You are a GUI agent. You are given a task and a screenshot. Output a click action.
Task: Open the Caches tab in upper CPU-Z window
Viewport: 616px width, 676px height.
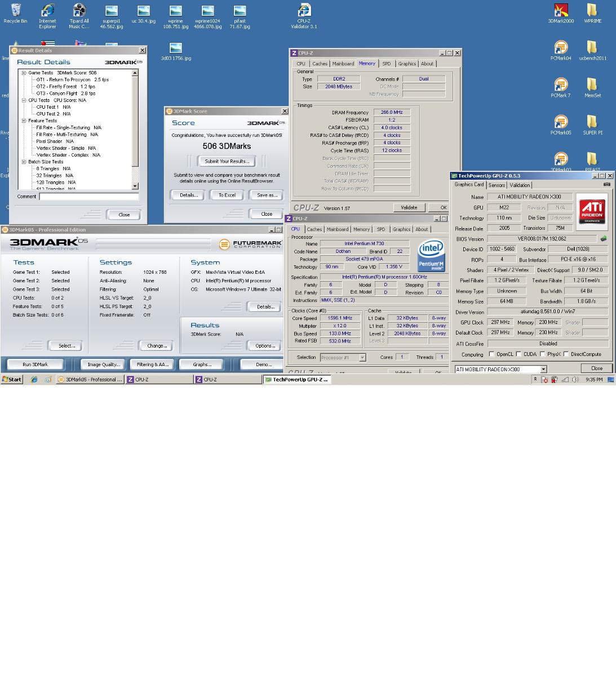[320, 64]
